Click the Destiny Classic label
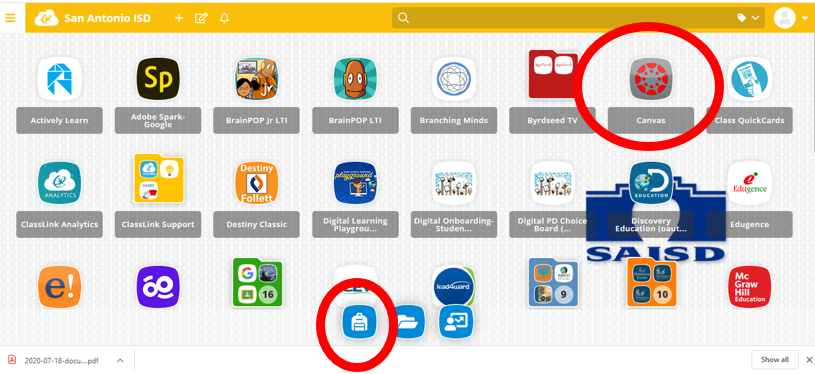The height and width of the screenshot is (374, 815). click(257, 224)
